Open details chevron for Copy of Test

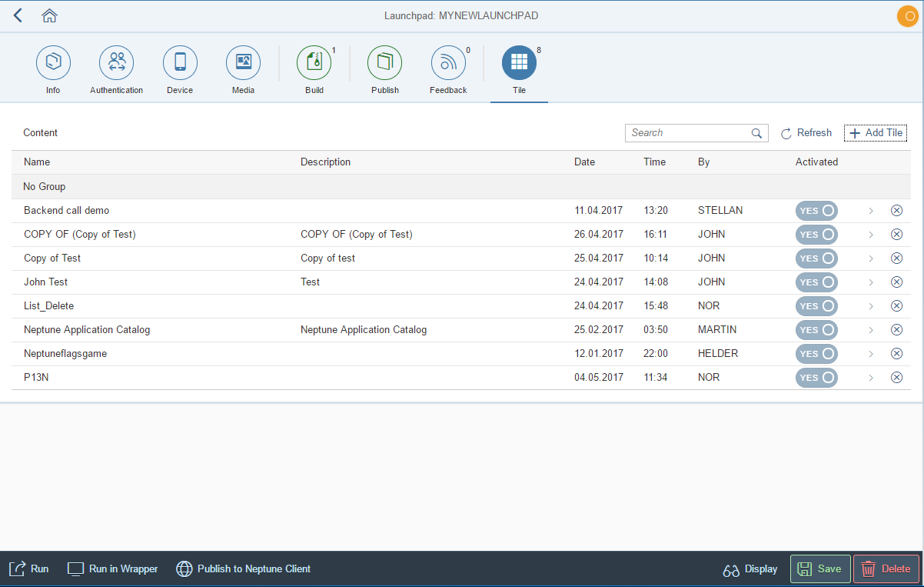coord(871,258)
